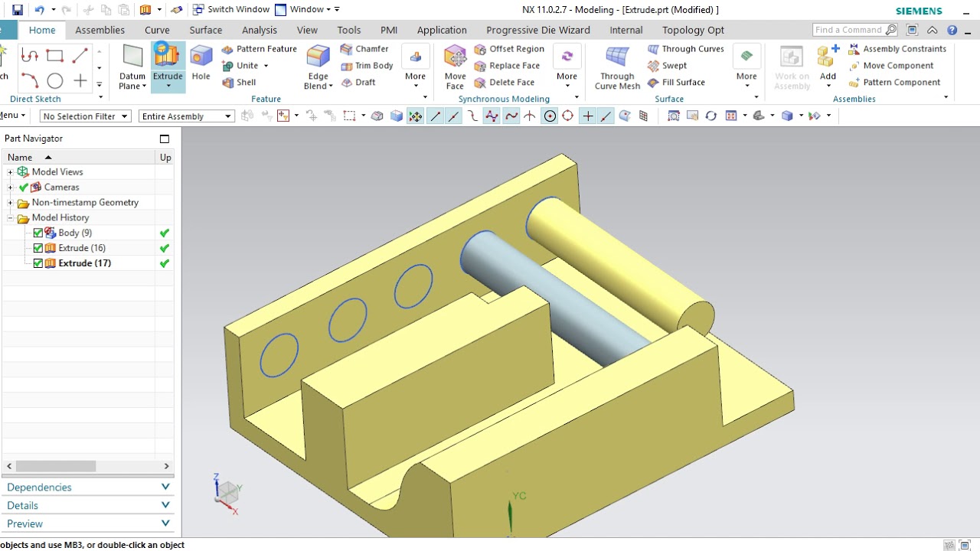Viewport: 980px width, 551px height.
Task: Select Non-timestamp Geometry tree item
Action: coord(85,203)
